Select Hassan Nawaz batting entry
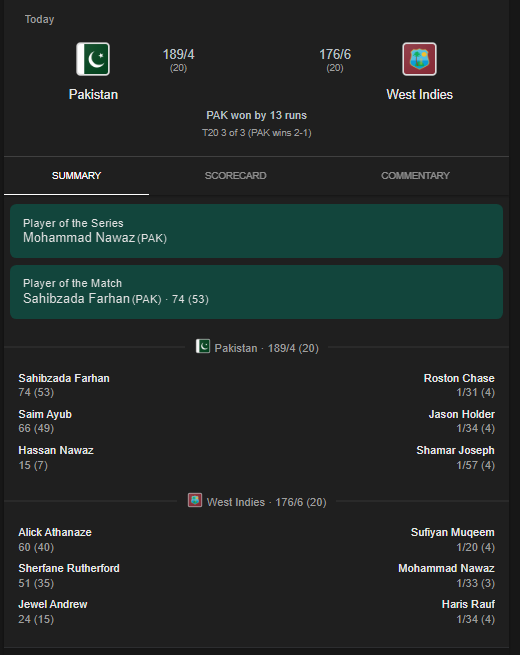 (x=56, y=457)
